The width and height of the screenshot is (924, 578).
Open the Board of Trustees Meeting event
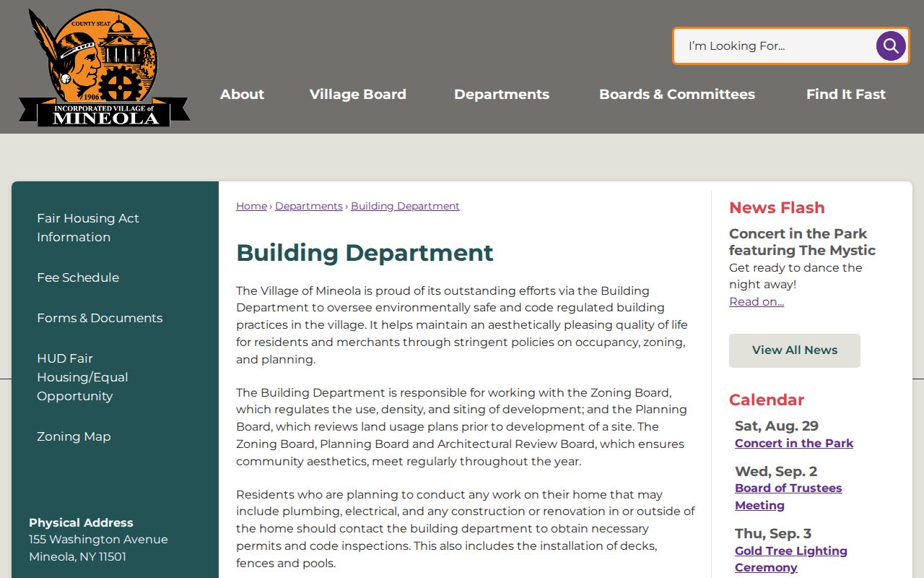(x=788, y=496)
